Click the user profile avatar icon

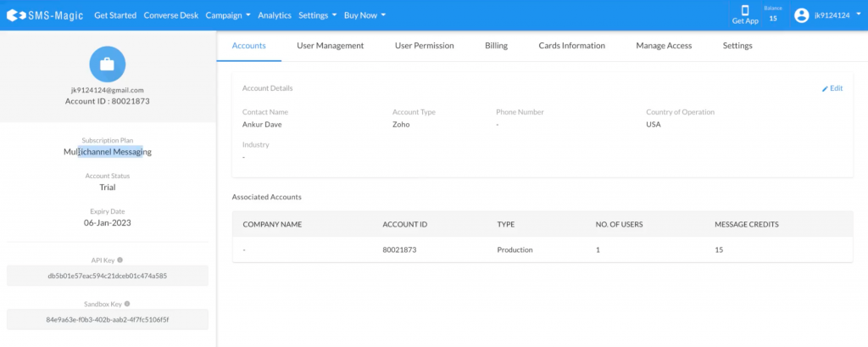[x=801, y=15]
